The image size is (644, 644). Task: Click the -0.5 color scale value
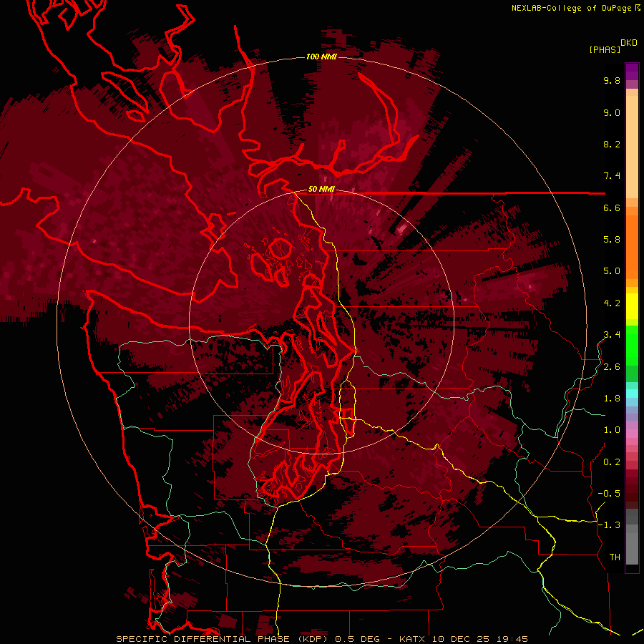[x=609, y=494]
